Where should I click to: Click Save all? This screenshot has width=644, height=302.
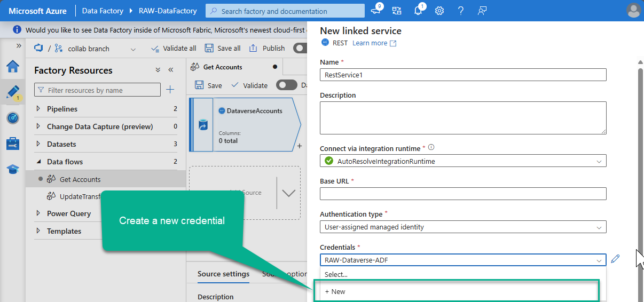coord(223,48)
